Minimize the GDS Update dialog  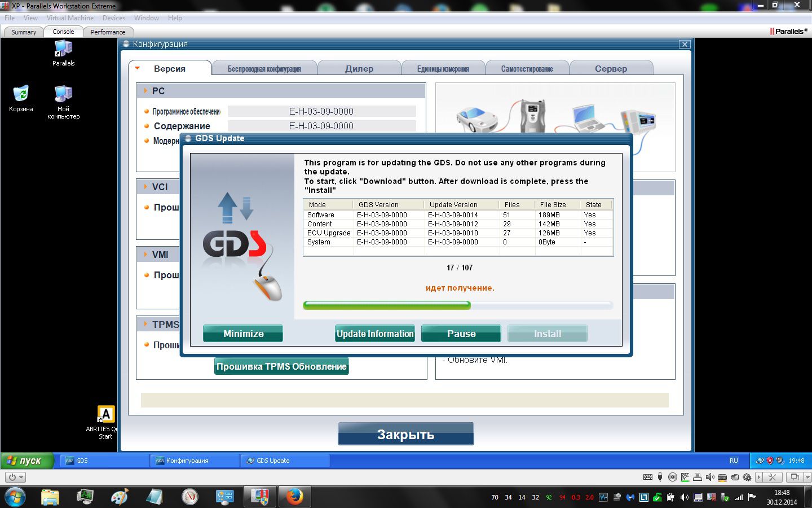pos(243,334)
